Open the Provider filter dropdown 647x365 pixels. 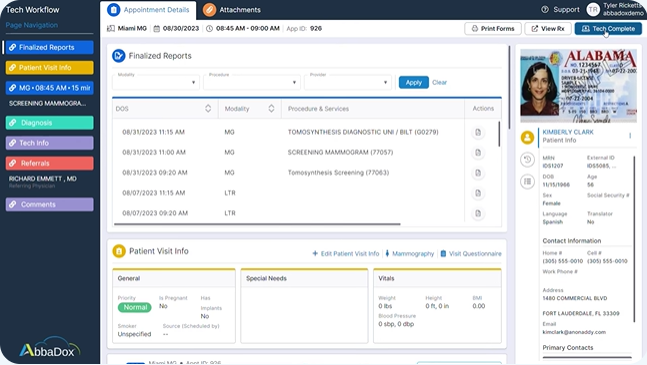[348, 82]
